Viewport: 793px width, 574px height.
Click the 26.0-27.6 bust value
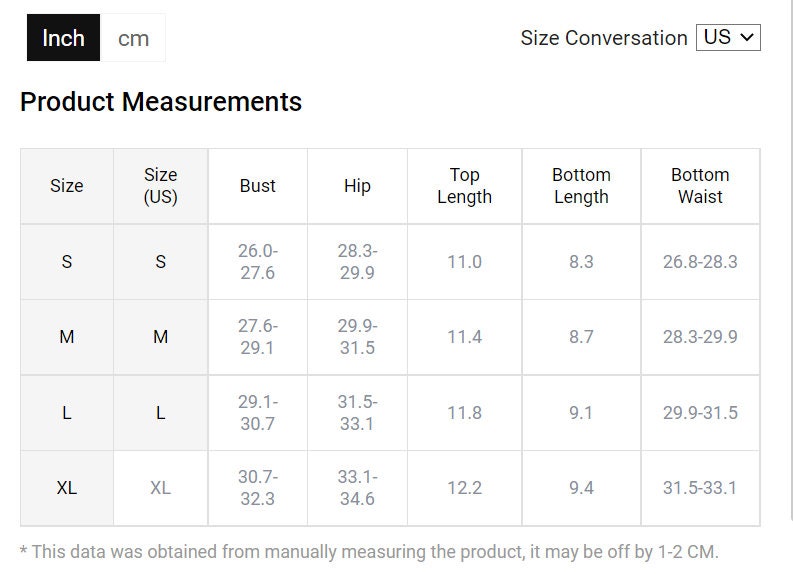click(257, 262)
